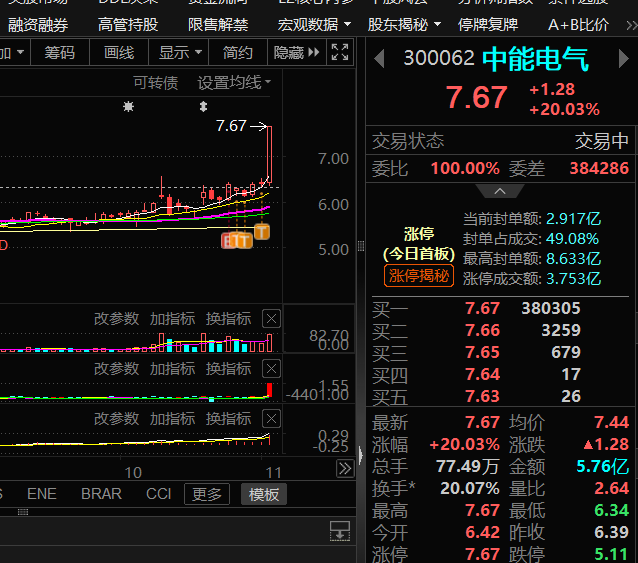Screen dimensions: 638x563
Task: Click the 更多 indicators button
Action: pos(207,494)
